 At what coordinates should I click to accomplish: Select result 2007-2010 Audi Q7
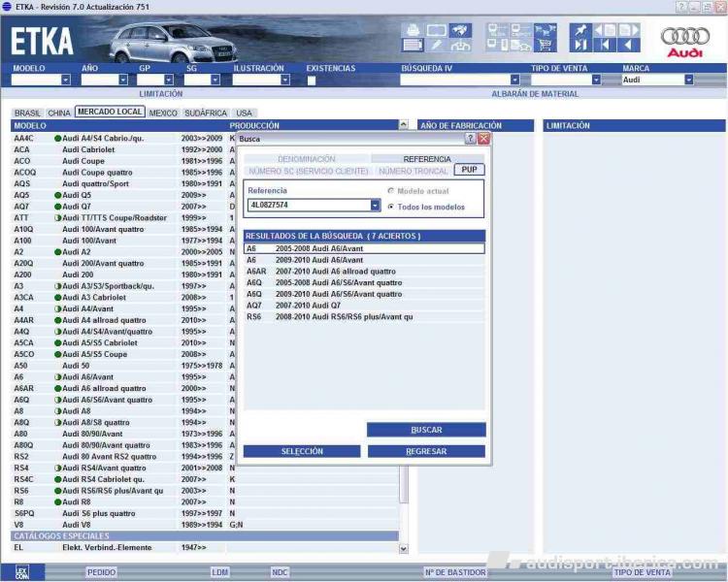pos(364,306)
